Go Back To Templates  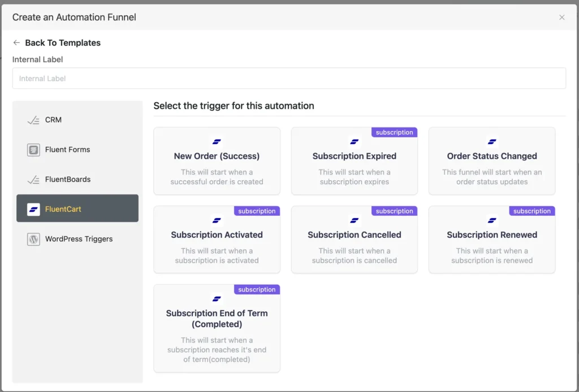pos(62,43)
